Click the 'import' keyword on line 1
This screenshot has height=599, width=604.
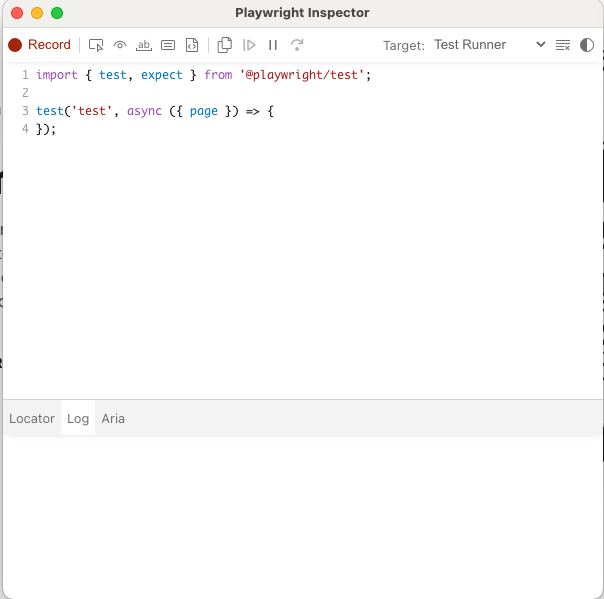click(x=57, y=75)
